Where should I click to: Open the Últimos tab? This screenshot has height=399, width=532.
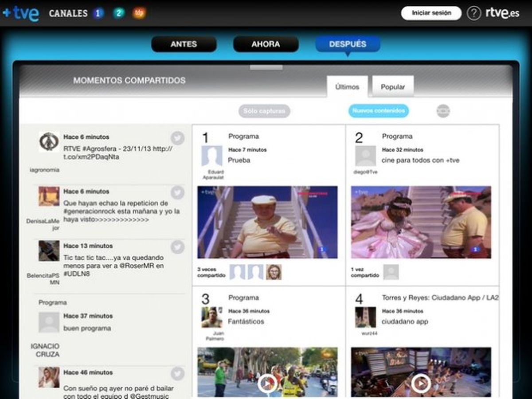coord(347,87)
